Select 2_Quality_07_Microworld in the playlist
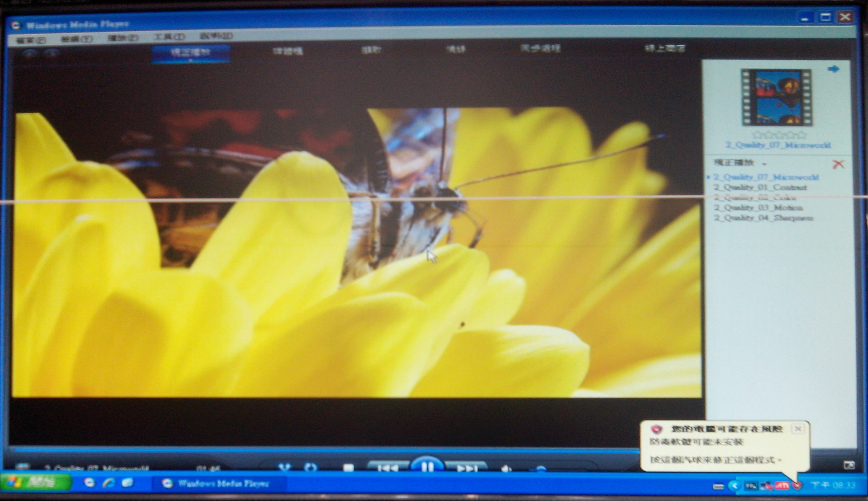This screenshot has width=868, height=501. 766,177
